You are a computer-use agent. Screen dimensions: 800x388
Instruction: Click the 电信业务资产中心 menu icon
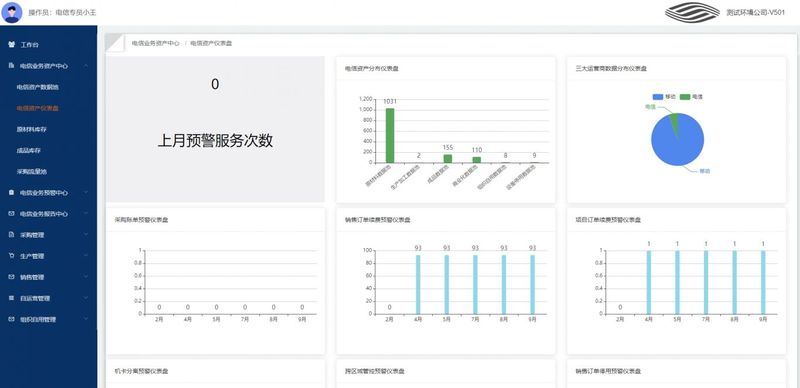(11, 66)
